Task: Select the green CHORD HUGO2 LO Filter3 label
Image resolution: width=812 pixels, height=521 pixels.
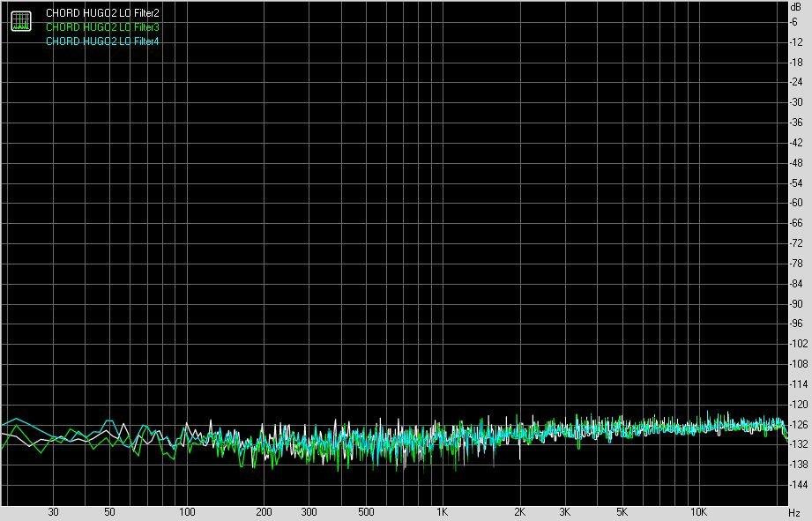Action: [x=102, y=27]
